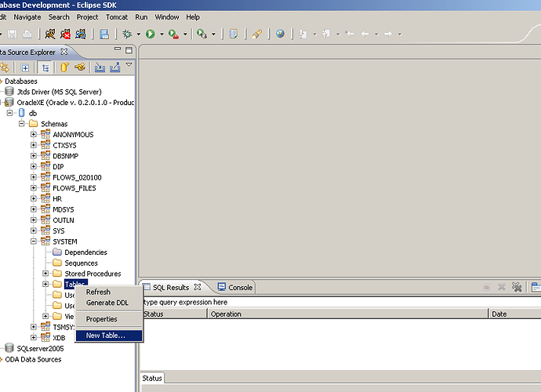
Task: Click the Next Annotation toolbar icon
Action: [303, 34]
